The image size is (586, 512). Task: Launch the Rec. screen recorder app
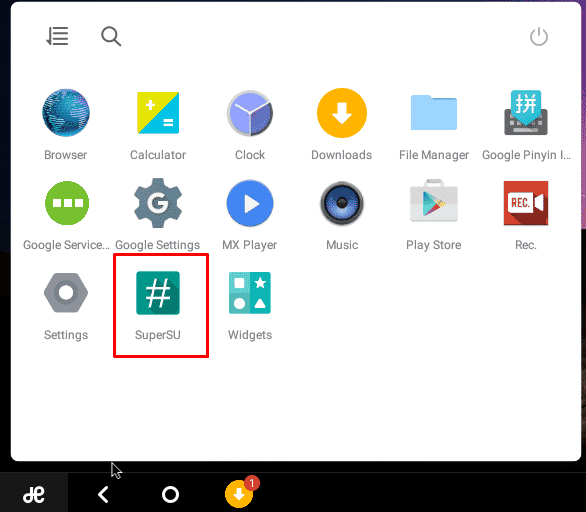pyautogui.click(x=526, y=203)
